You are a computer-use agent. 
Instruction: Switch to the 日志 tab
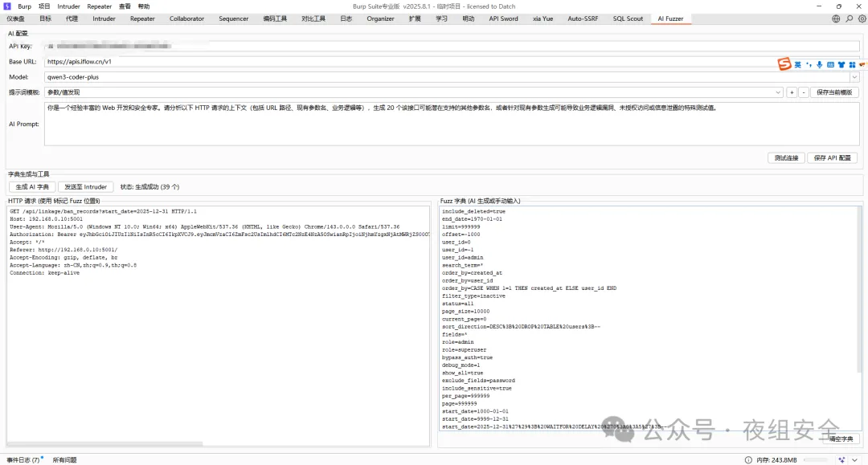tap(346, 18)
